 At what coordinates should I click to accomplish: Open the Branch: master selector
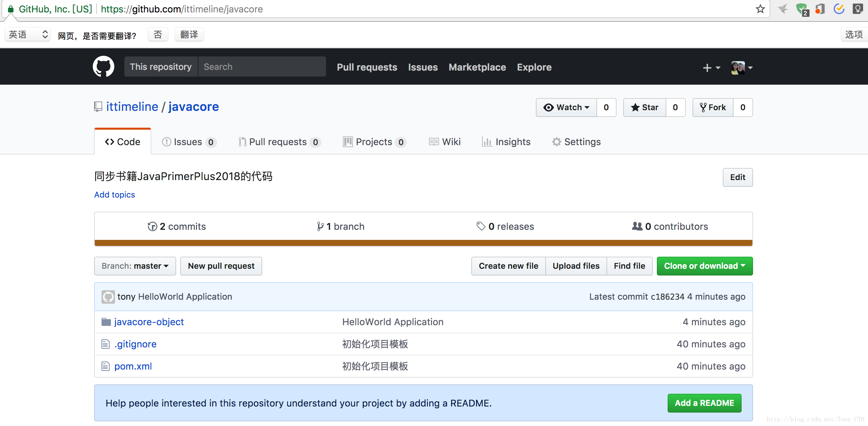tap(135, 266)
